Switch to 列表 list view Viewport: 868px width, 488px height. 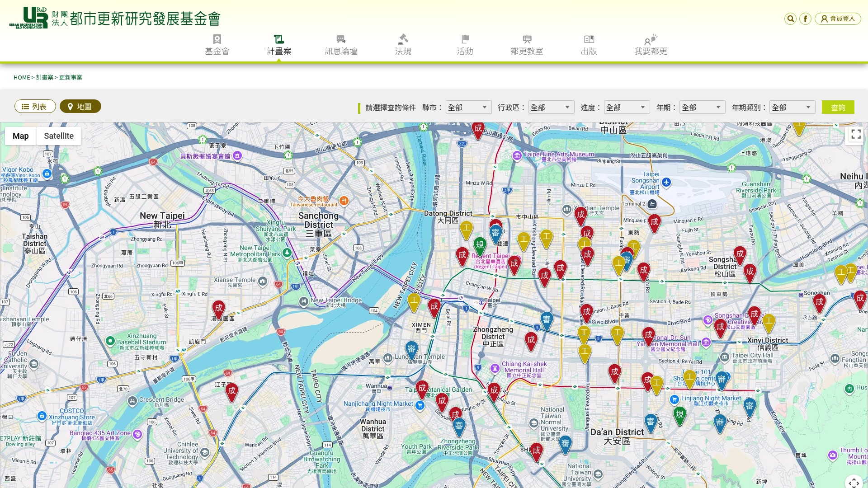35,106
